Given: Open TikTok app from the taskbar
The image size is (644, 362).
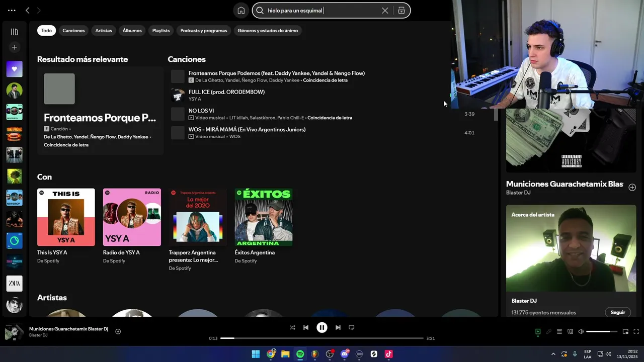Looking at the screenshot, I should [388, 354].
